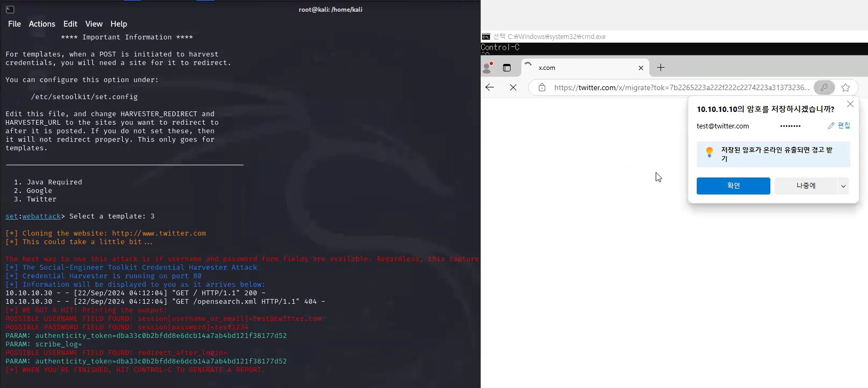This screenshot has height=388, width=868.
Task: Click the site info lock icon
Action: 542,87
